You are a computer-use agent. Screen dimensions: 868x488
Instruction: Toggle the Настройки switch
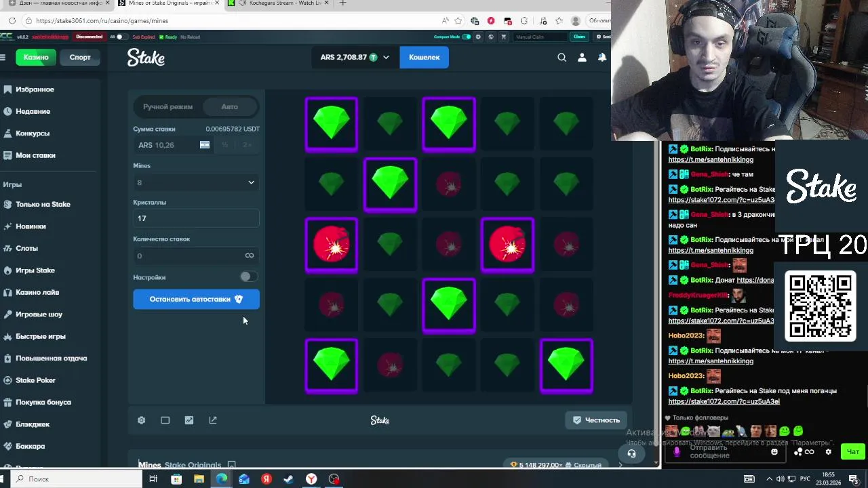pyautogui.click(x=248, y=277)
